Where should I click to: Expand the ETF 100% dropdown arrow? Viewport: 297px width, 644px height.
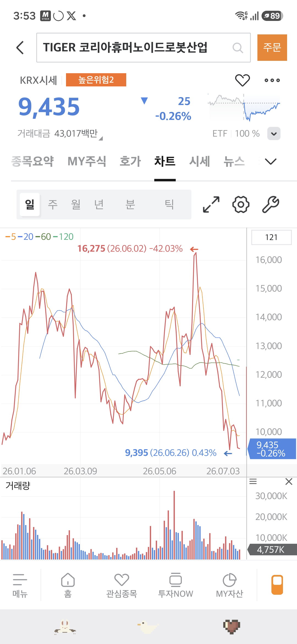(274, 133)
